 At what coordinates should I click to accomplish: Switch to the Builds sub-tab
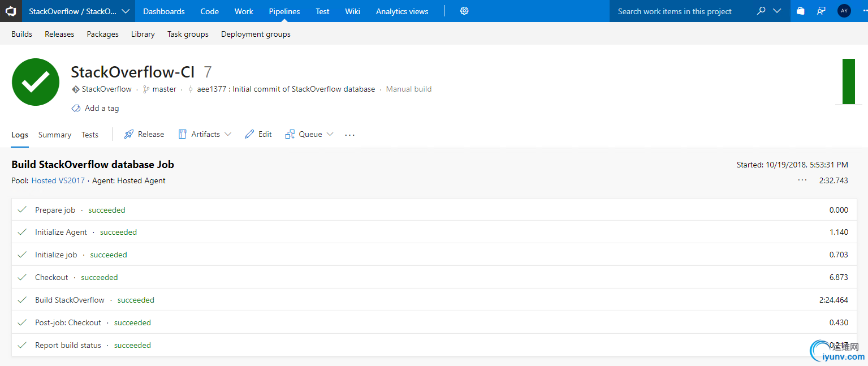(22, 34)
